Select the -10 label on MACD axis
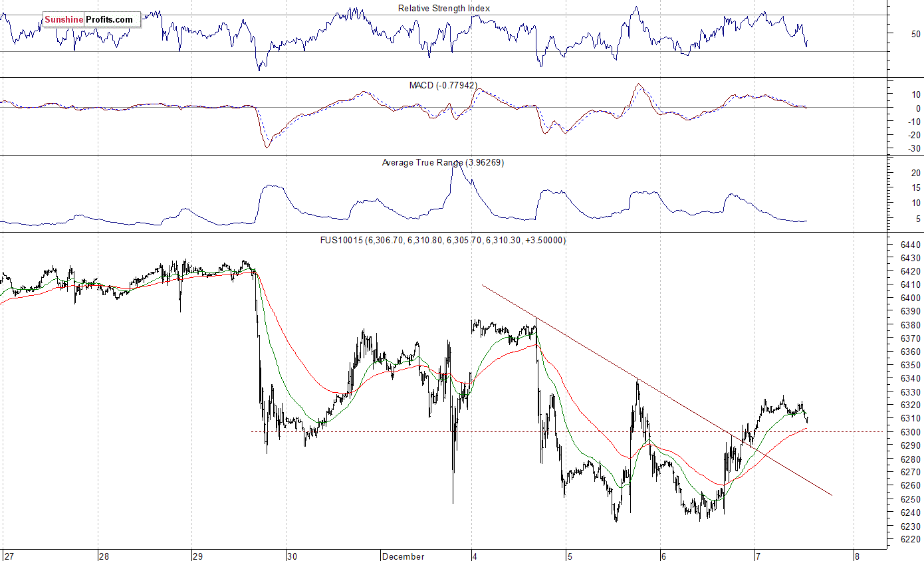This screenshot has height=561, width=924. pos(913,122)
